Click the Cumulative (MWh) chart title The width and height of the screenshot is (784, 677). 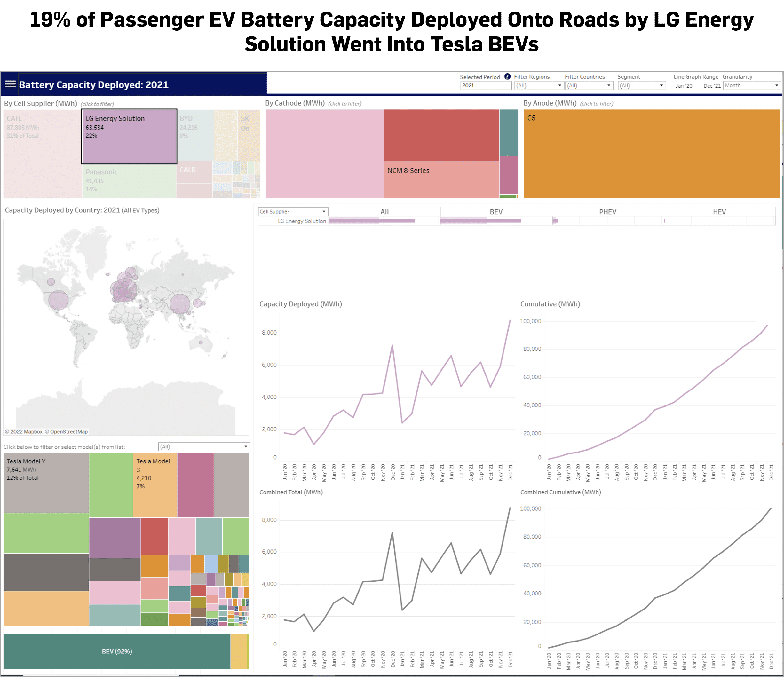click(x=550, y=304)
